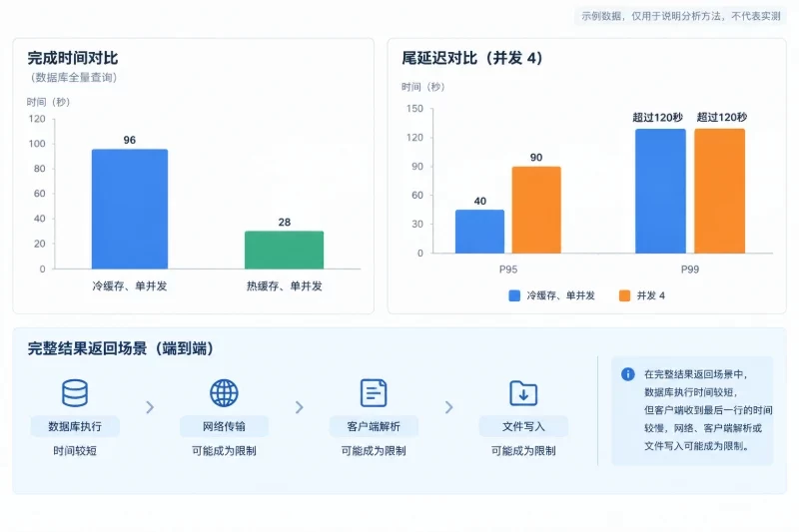
Task: Click the database execution cylinder icon
Action: coord(75,392)
